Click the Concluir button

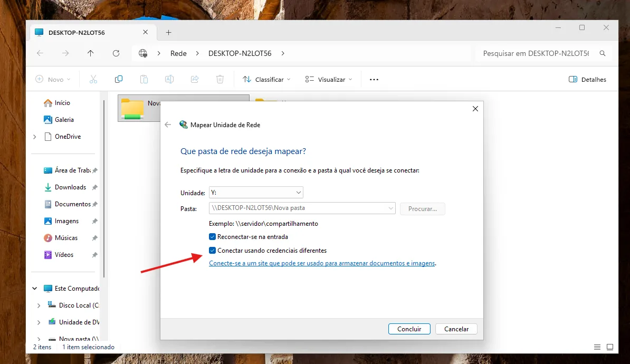click(x=409, y=329)
